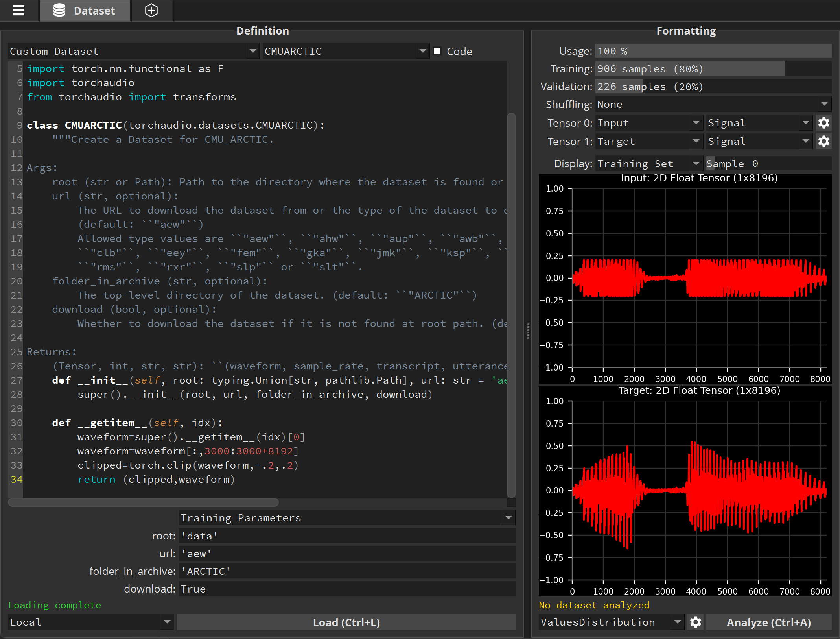Open the ValuesDistribution analysis dropdown
Viewport: 840px width, 639px height.
click(x=611, y=622)
